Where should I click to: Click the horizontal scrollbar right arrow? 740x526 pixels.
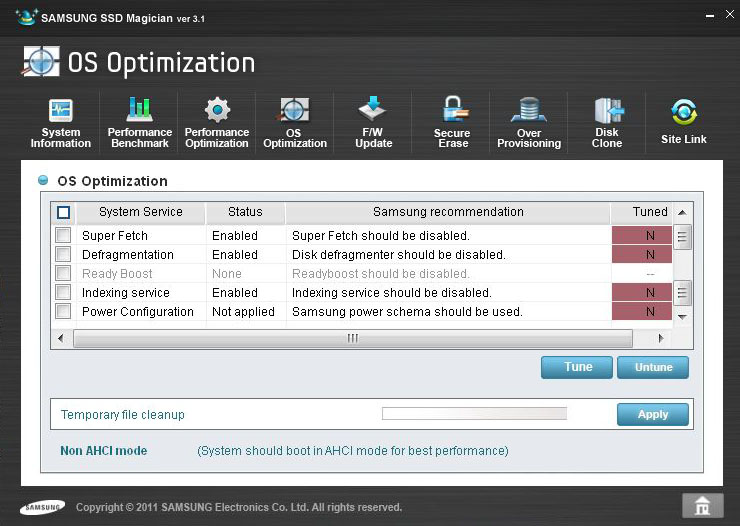661,338
